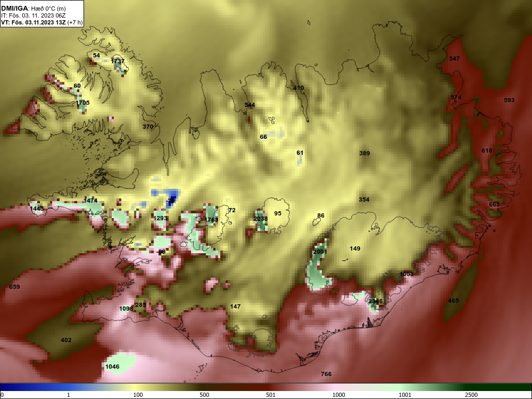
Task: Select the 618 label on the map
Action: pyautogui.click(x=487, y=151)
